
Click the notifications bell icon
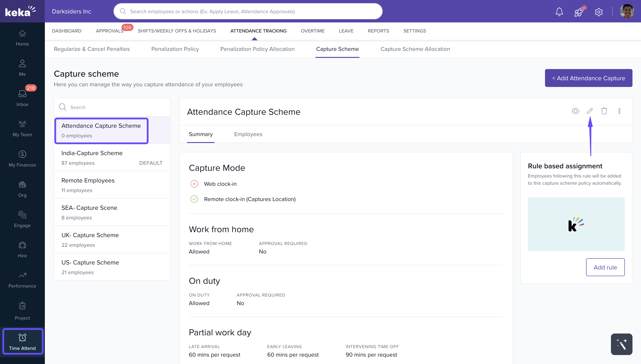[x=559, y=11]
